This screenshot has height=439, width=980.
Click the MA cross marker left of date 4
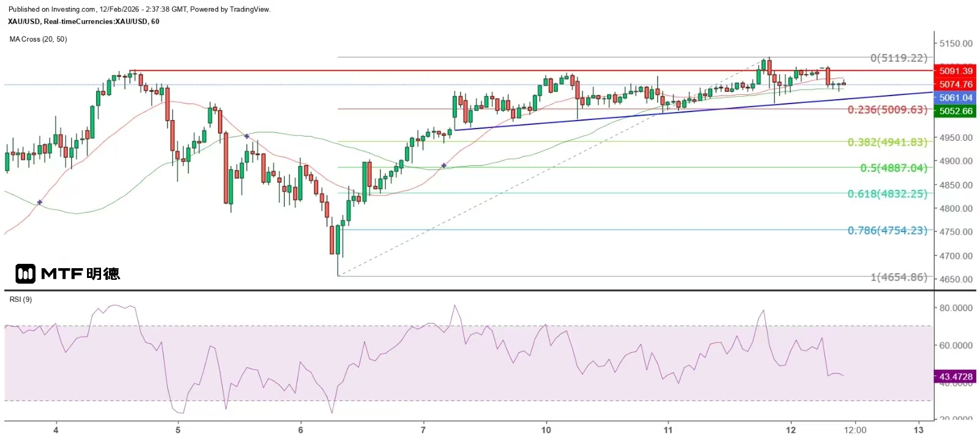click(x=40, y=202)
